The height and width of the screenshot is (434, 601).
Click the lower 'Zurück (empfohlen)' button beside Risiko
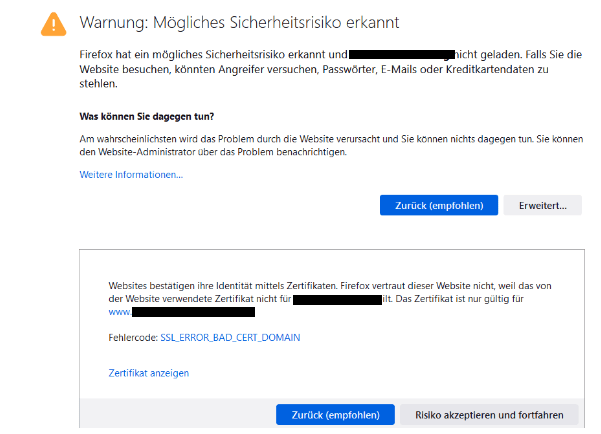(x=335, y=415)
